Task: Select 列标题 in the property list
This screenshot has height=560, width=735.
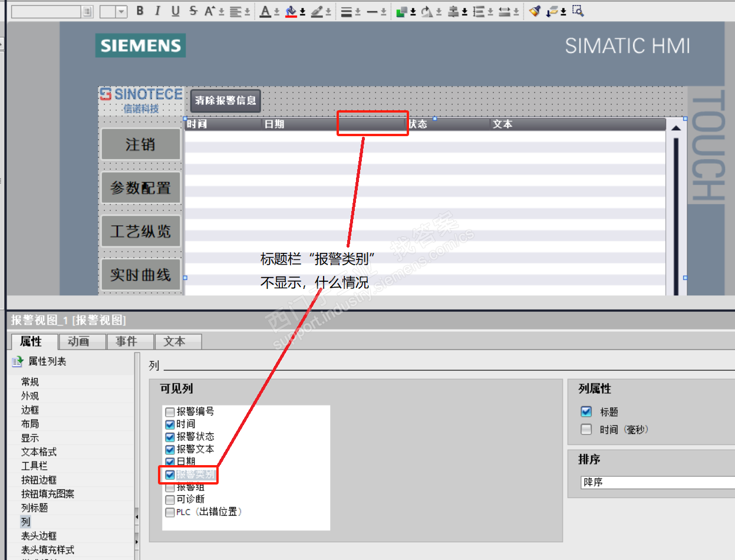Action: [34, 508]
